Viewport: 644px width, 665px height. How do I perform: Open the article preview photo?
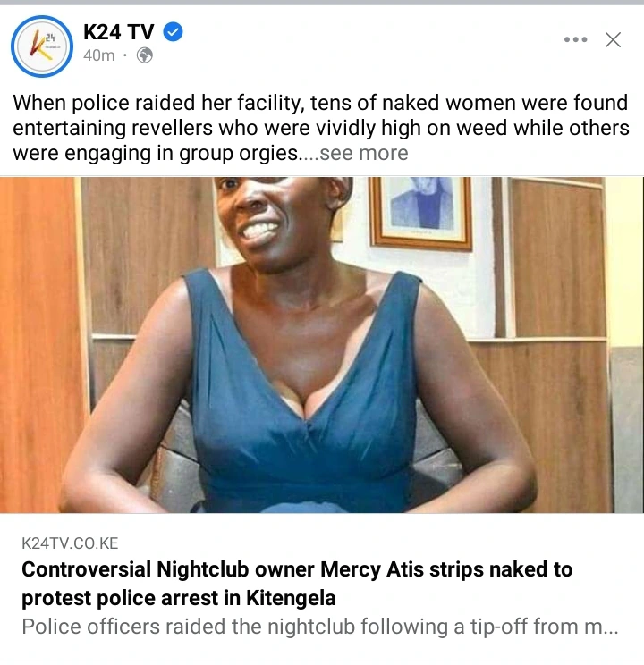coord(322,345)
